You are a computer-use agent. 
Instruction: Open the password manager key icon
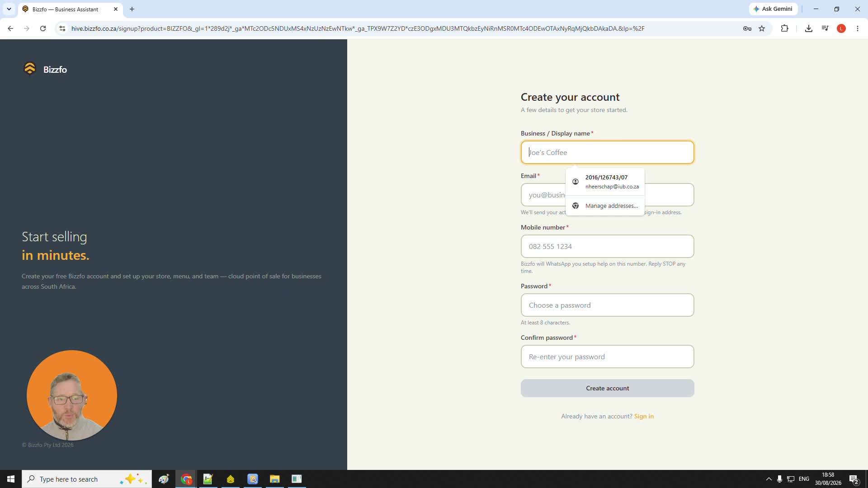click(x=747, y=28)
